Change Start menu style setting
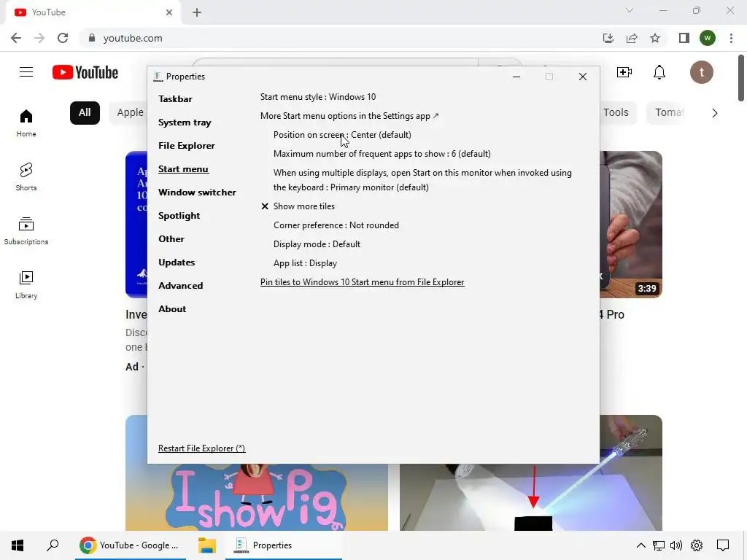 pos(318,97)
